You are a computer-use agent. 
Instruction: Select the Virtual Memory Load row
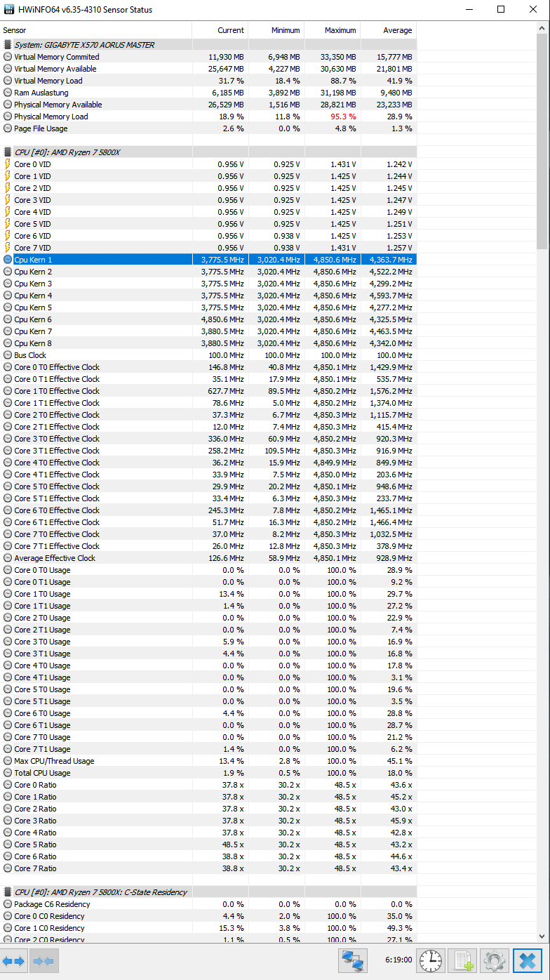click(208, 81)
